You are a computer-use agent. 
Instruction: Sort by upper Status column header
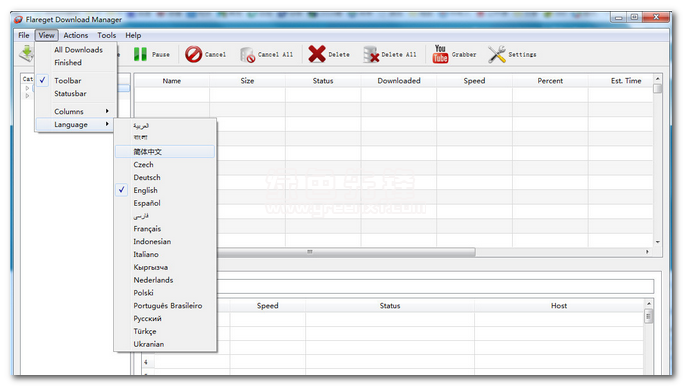point(323,81)
